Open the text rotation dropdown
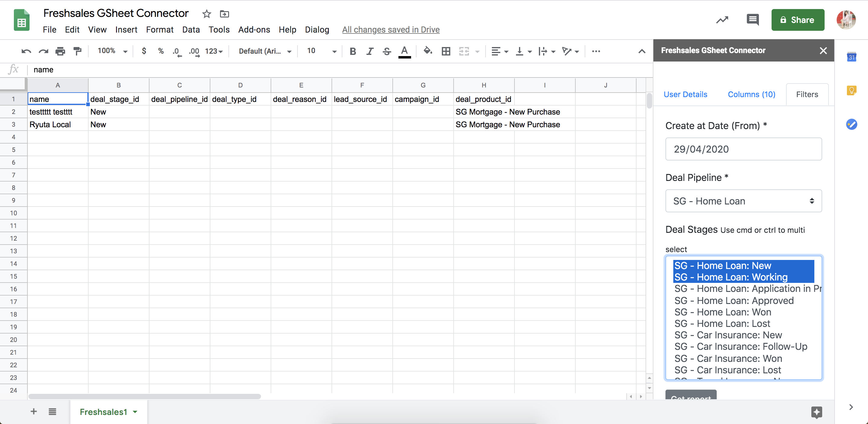The image size is (868, 424). 571,51
